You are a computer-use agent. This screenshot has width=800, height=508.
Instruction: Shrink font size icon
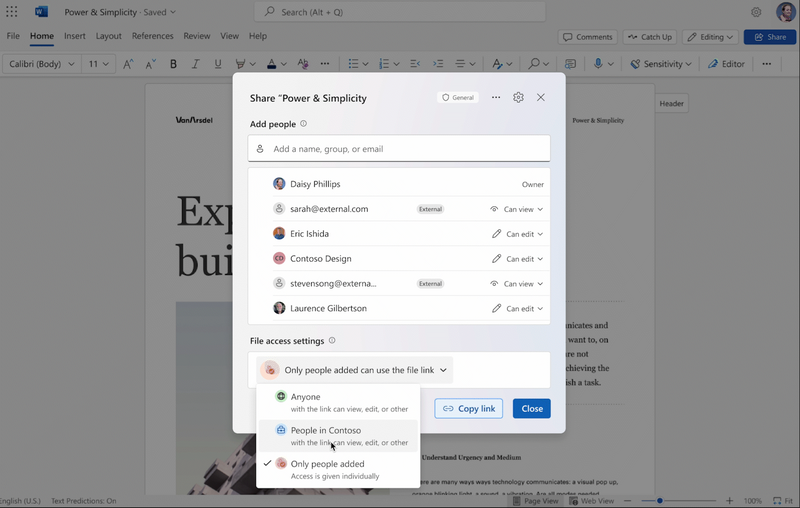point(151,64)
